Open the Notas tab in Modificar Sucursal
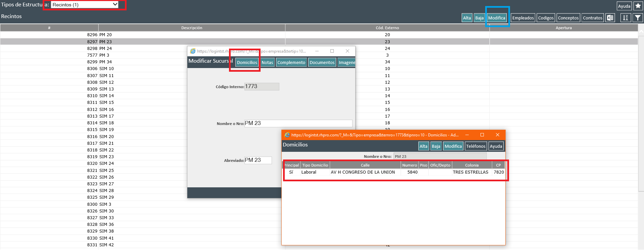 click(x=267, y=62)
